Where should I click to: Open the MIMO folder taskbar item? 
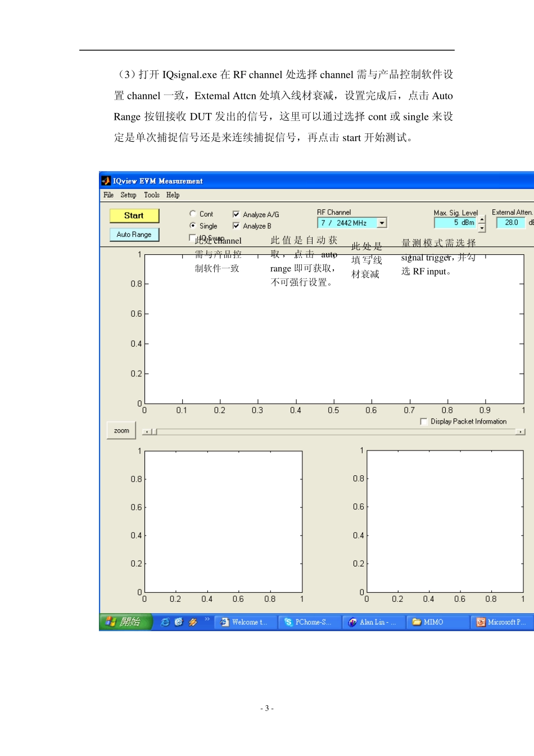coord(438,622)
